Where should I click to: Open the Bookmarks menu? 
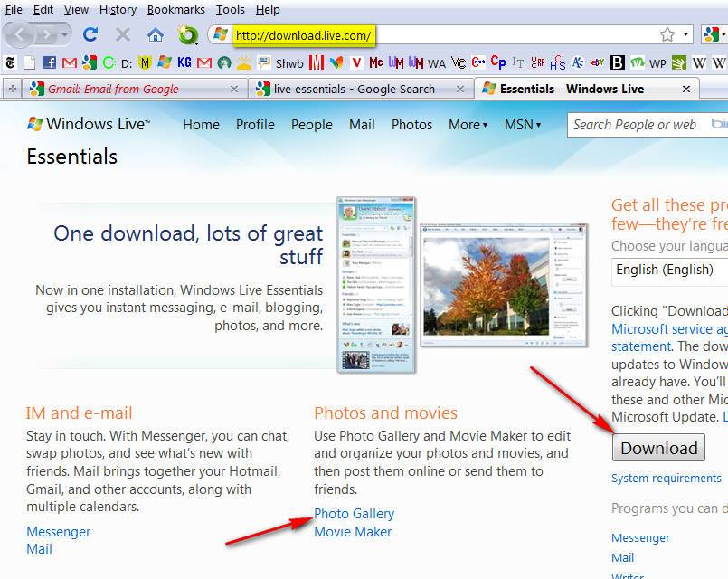(x=176, y=9)
